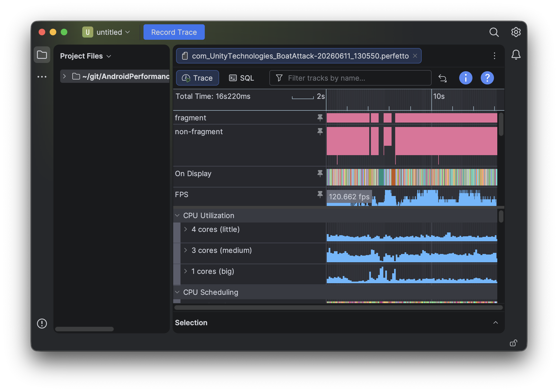Expand the 3 cores (medium) track
This screenshot has width=558, height=392.
(x=185, y=250)
